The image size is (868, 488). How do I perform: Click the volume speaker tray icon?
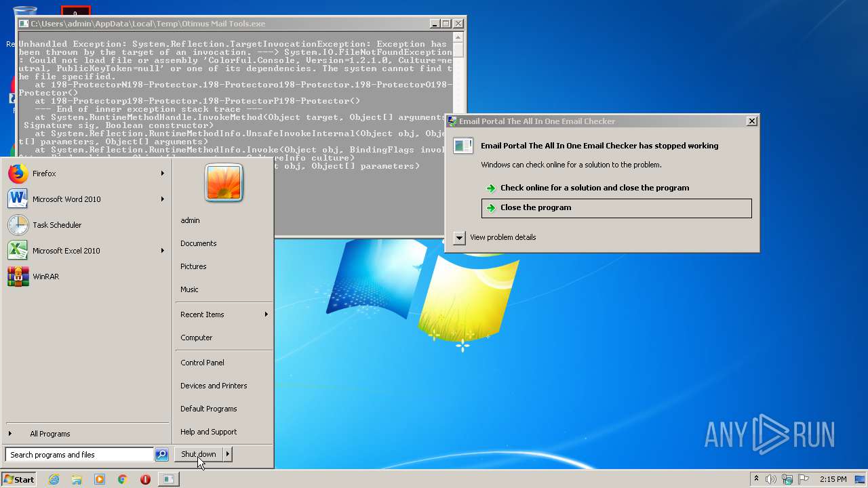click(x=771, y=479)
